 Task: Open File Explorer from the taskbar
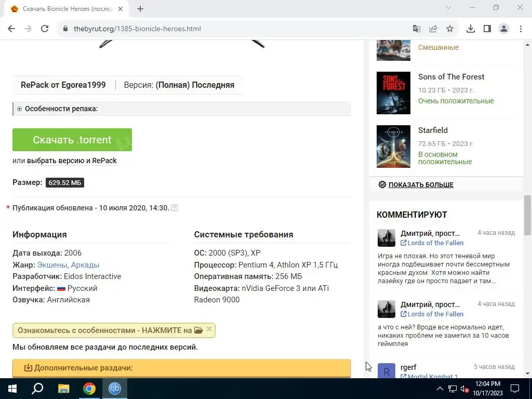(x=63, y=389)
